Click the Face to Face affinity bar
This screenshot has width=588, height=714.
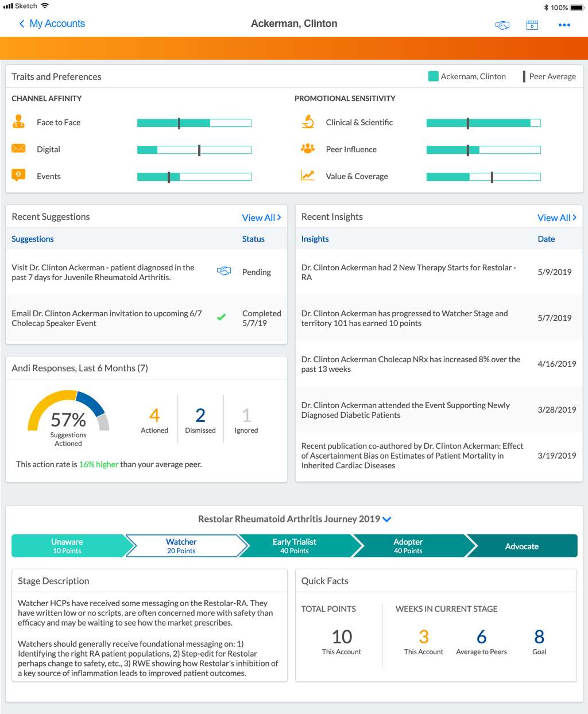pyautogui.click(x=194, y=123)
